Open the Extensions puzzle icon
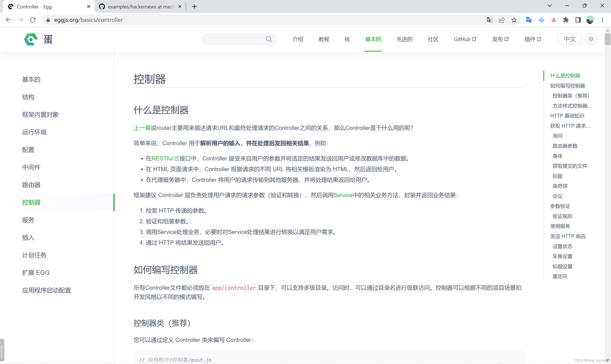 pos(566,20)
